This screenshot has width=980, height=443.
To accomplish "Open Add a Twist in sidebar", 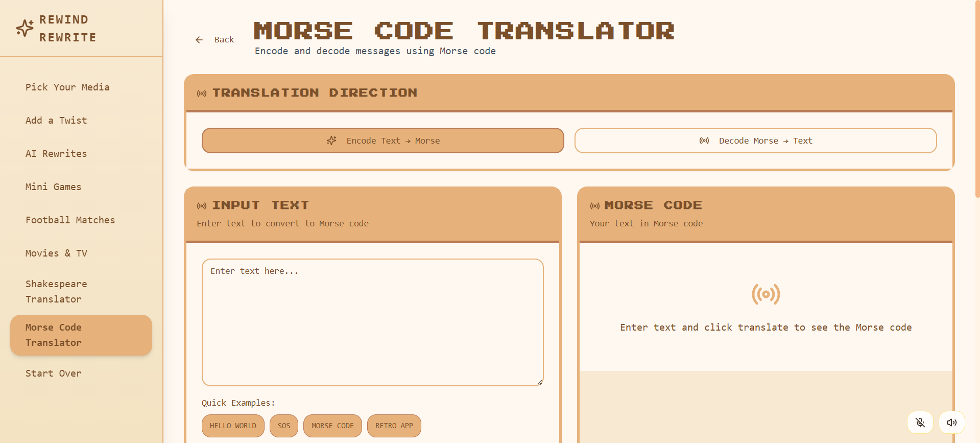I will pyautogui.click(x=81, y=121).
